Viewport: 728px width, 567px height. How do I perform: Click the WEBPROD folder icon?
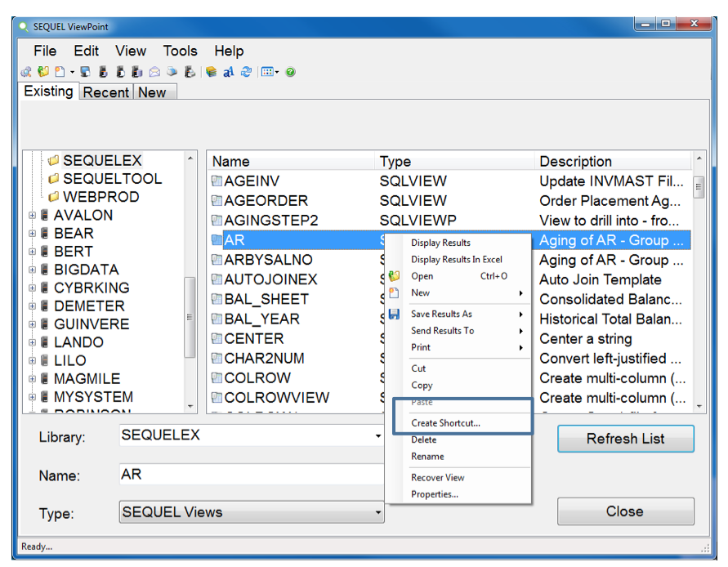coord(53,197)
